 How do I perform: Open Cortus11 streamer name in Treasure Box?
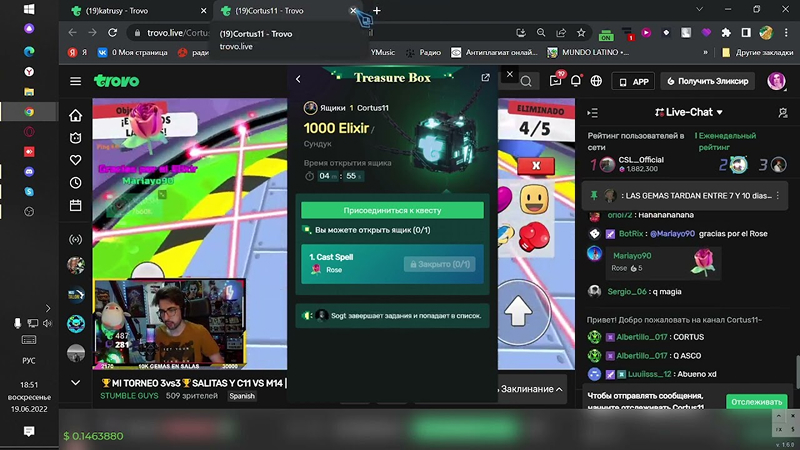tap(372, 108)
